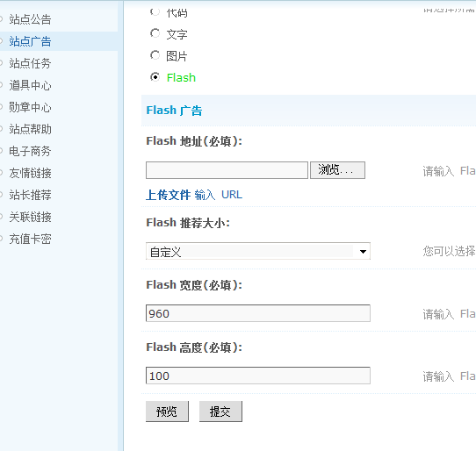Click the 您可以选择 hint text
This screenshot has height=451, width=476.
(450, 251)
